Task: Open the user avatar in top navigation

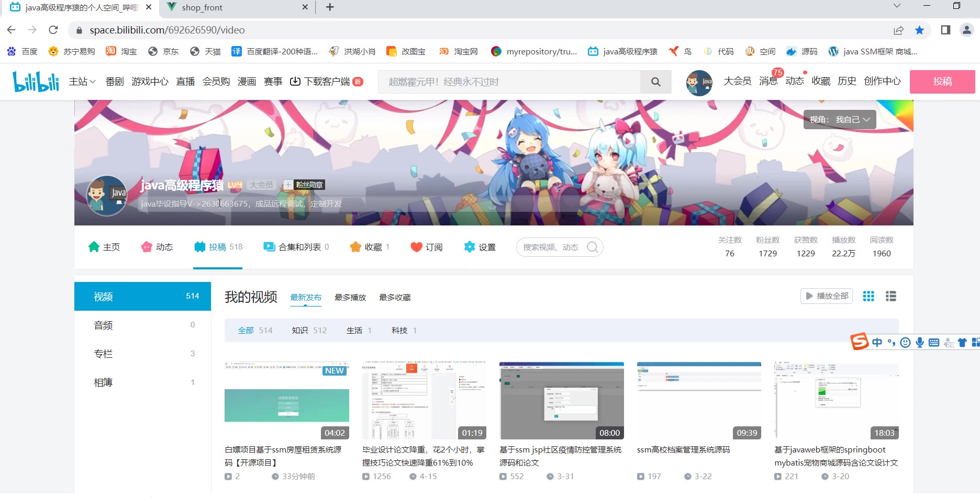Action: click(x=699, y=82)
